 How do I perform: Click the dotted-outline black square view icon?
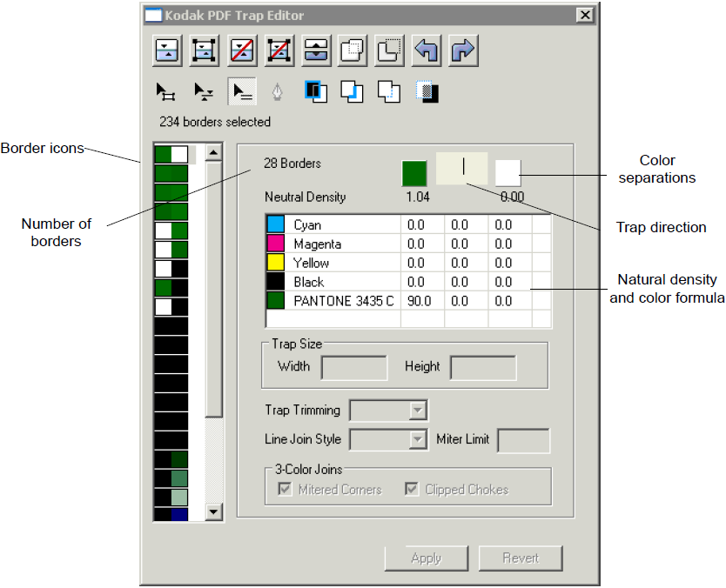click(427, 91)
